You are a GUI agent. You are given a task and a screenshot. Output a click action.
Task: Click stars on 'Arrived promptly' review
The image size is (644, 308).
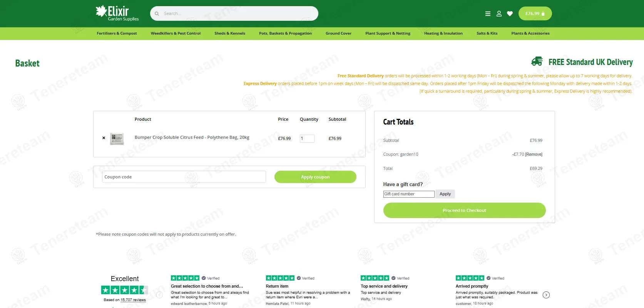(470, 278)
